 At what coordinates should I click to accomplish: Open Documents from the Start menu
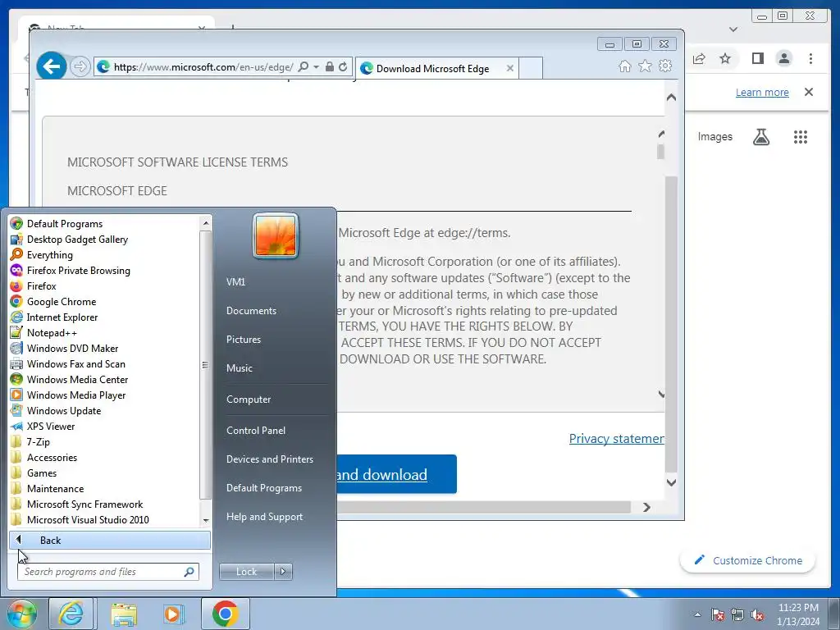(x=251, y=310)
